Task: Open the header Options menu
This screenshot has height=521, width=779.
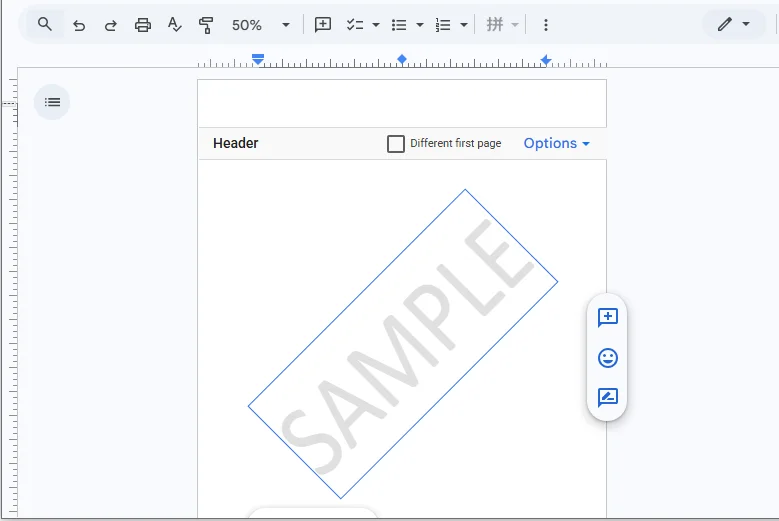Action: pyautogui.click(x=556, y=144)
